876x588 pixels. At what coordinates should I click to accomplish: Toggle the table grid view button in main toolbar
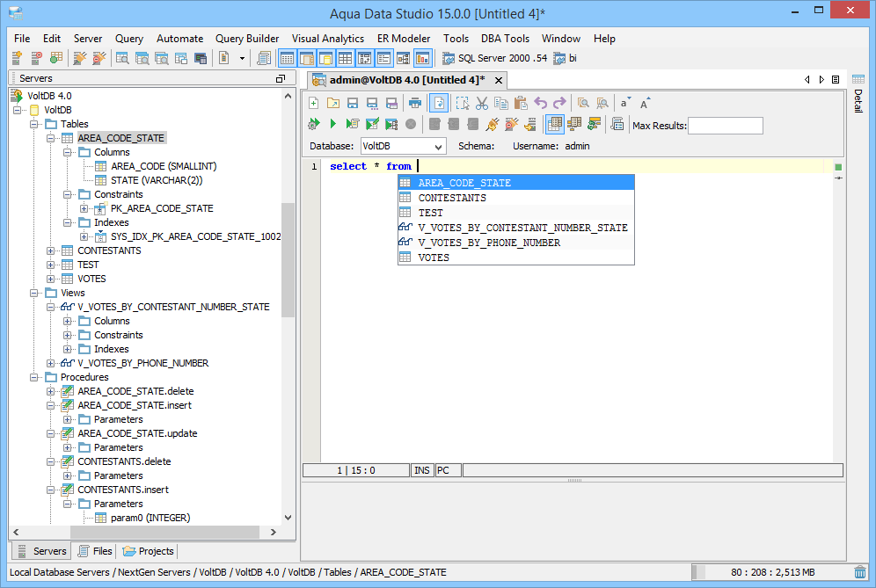coord(346,58)
